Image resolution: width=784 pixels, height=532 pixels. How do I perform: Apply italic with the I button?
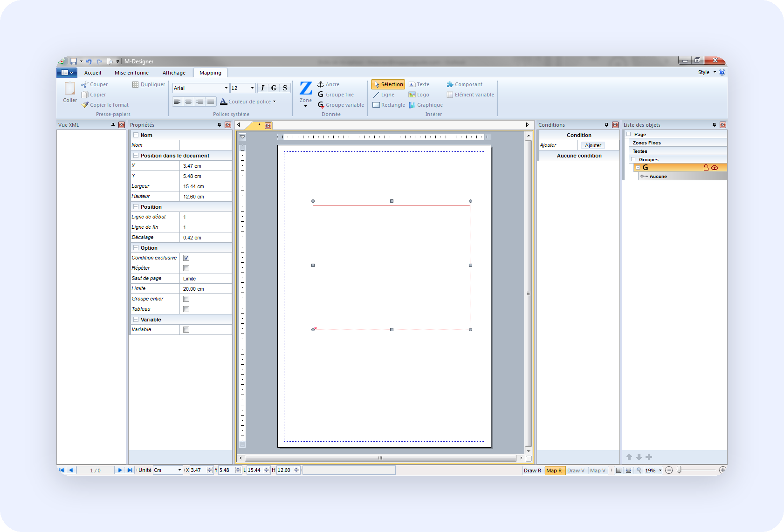coord(262,88)
